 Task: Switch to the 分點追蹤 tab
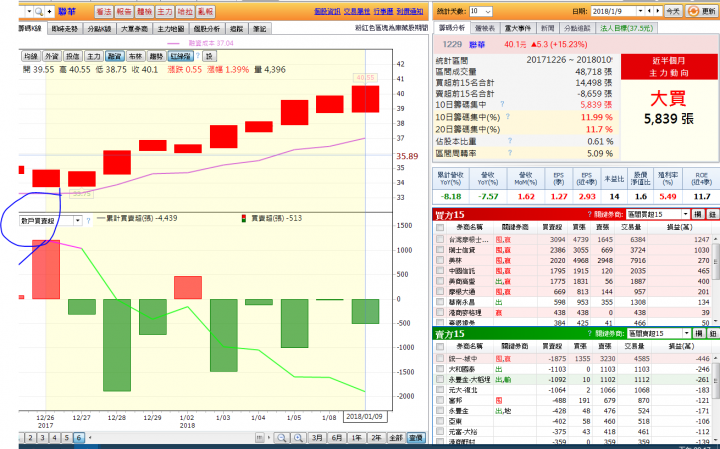577,28
